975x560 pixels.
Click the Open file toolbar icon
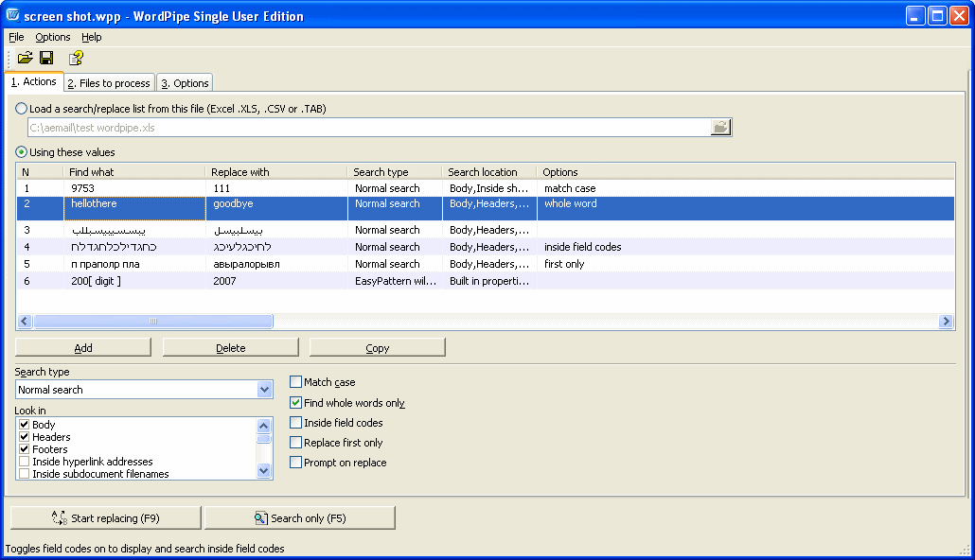(x=25, y=59)
